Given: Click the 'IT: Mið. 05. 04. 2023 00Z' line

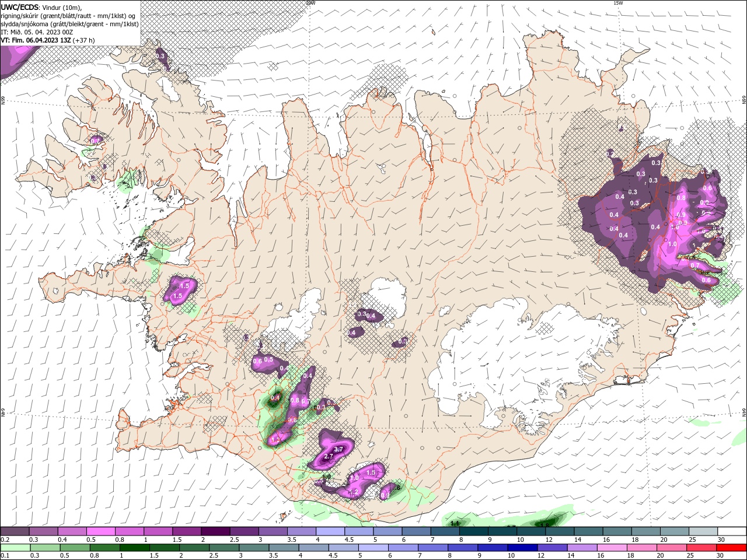Looking at the screenshot, I should (37, 32).
